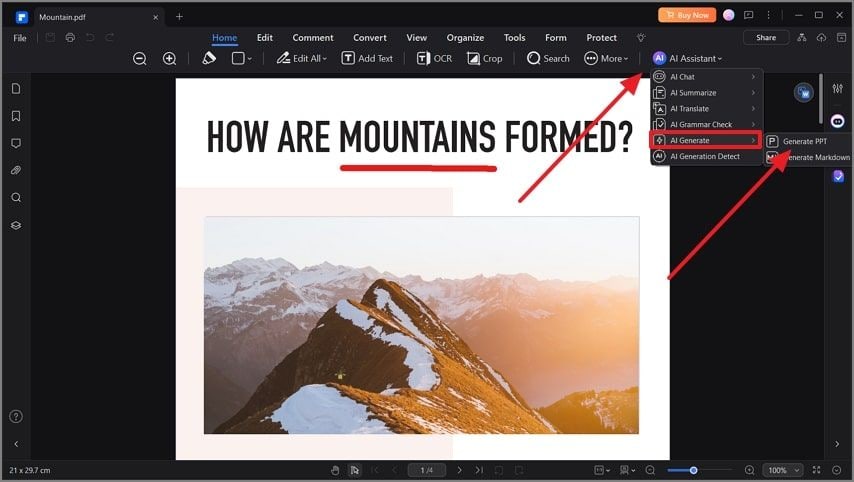Screen dimensions: 854x482
Task: Expand the More tools dropdown
Action: pyautogui.click(x=606, y=58)
